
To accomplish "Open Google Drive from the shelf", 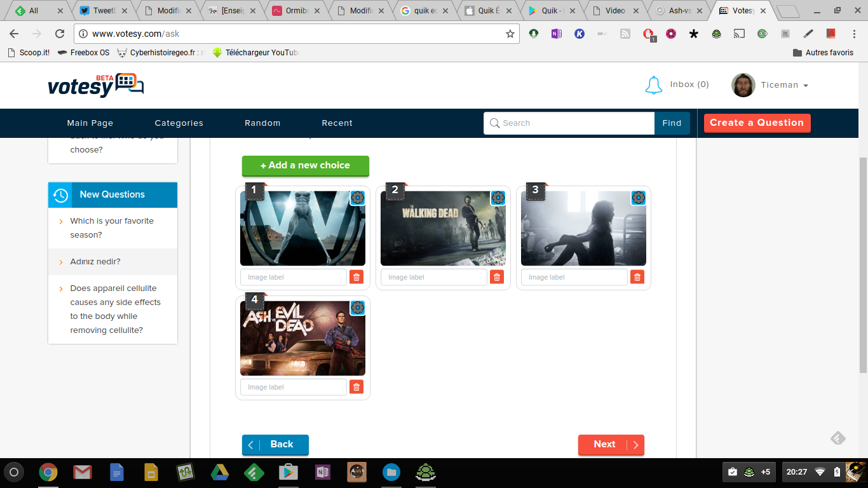I will point(220,472).
